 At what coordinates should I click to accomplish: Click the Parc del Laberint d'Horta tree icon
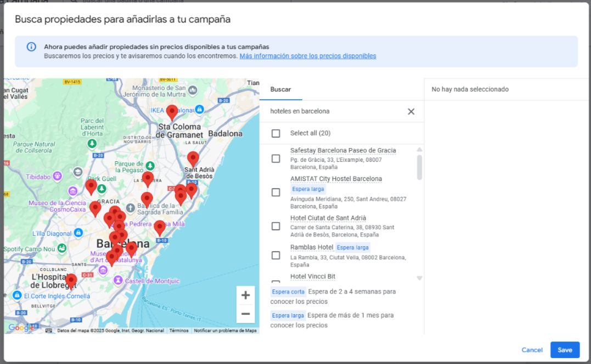(x=92, y=144)
